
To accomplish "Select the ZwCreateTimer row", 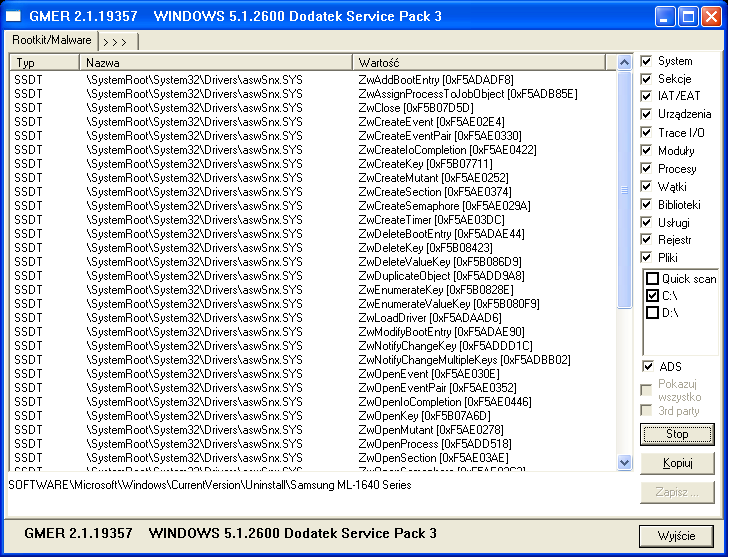I will 313,219.
